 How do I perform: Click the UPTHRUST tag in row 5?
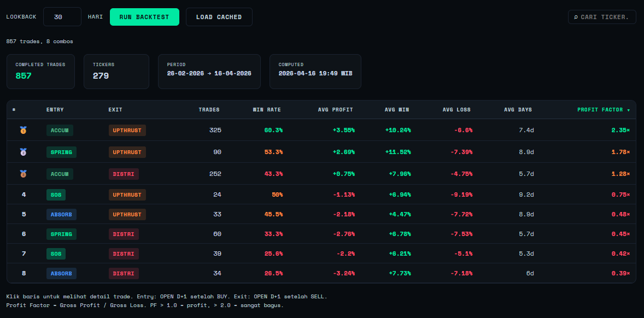[127, 214]
